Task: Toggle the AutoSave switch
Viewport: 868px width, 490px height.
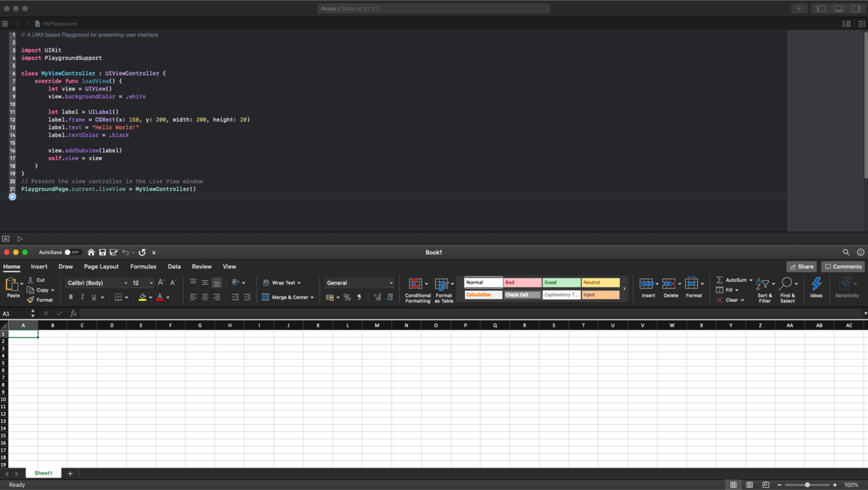Action: pos(72,253)
